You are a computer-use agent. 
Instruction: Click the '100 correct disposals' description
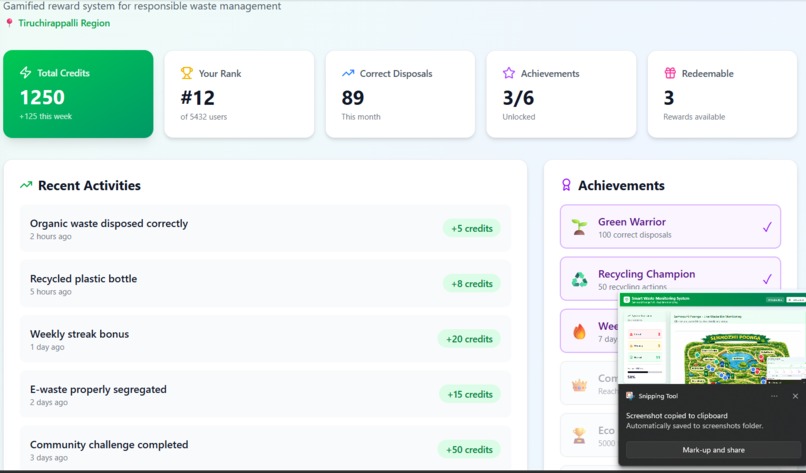click(x=635, y=235)
